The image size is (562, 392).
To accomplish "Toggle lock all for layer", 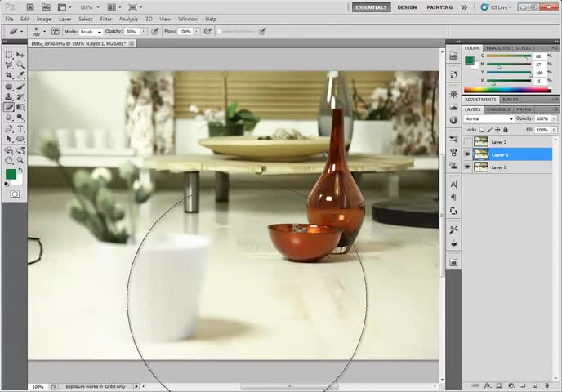I will click(506, 130).
